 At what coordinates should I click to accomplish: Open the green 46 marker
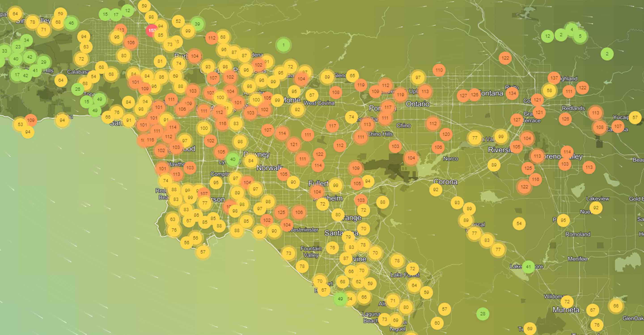point(71,23)
